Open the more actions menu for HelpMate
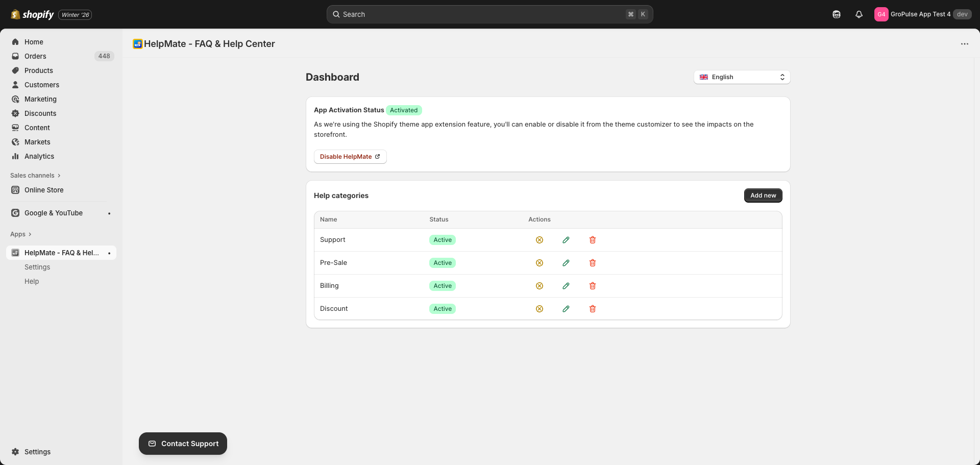The height and width of the screenshot is (465, 980). click(x=965, y=44)
